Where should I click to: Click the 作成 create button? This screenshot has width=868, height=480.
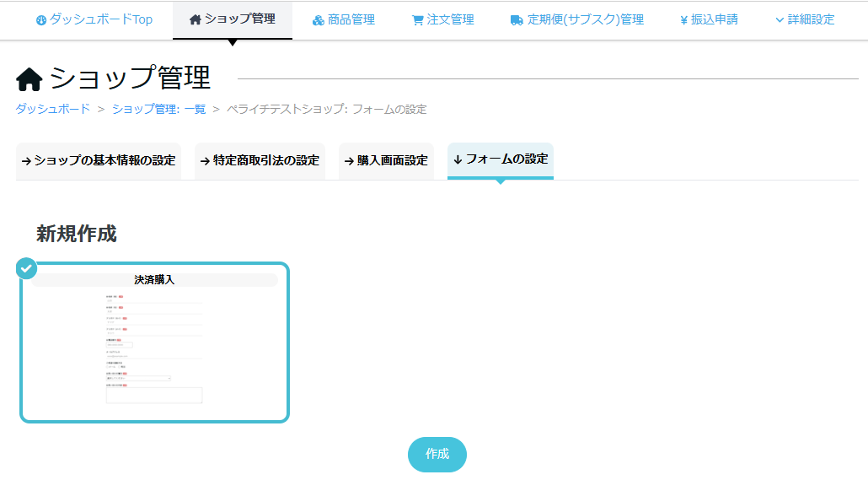[x=437, y=455]
